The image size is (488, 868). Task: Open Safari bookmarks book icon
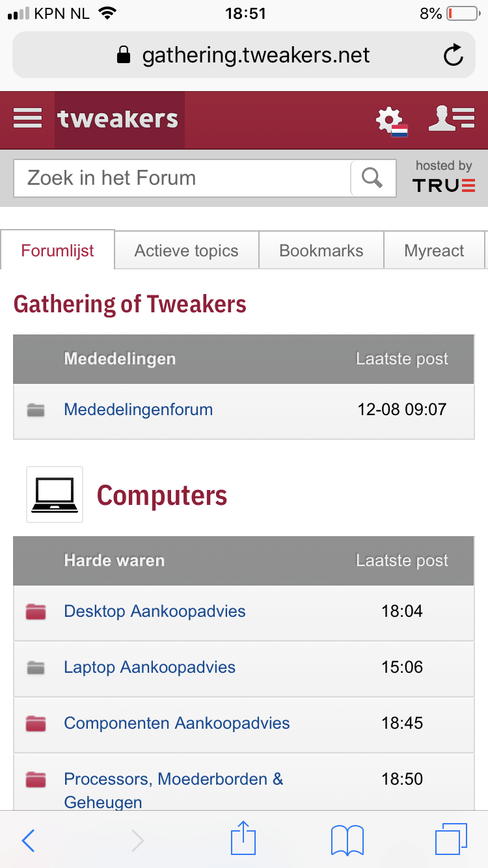coord(347,840)
